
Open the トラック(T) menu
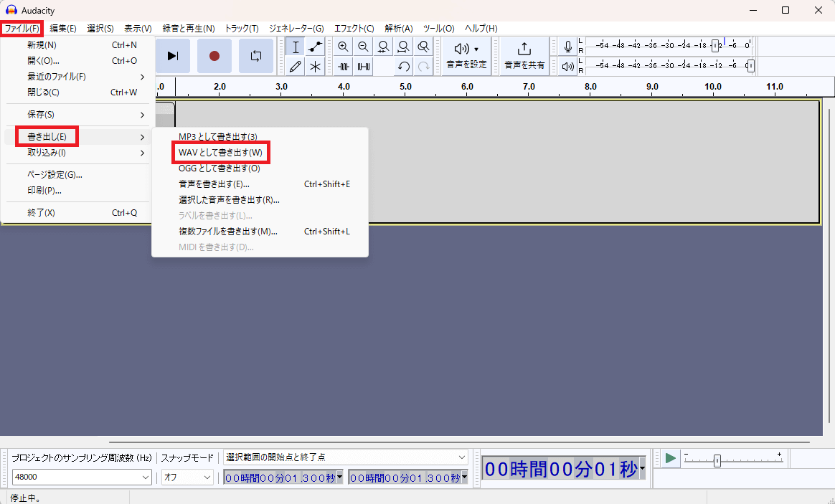point(242,28)
